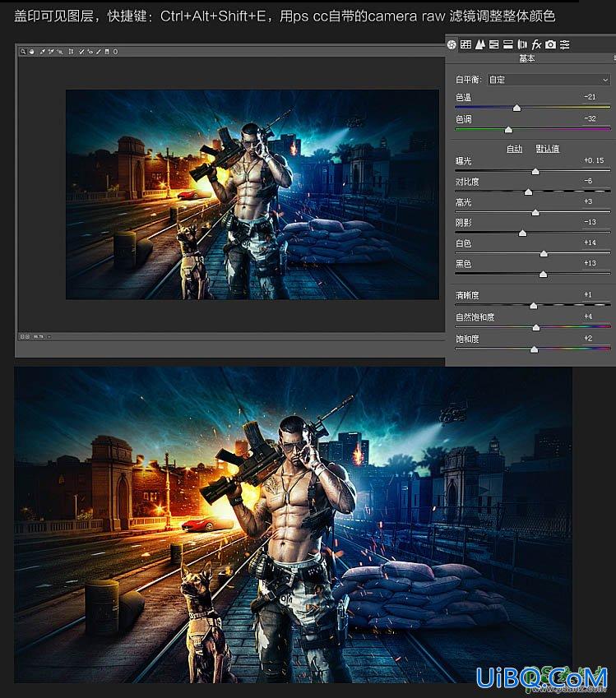Screen dimensions: 616x698
Task: Click the zoom level percentage field
Action: 39,336
